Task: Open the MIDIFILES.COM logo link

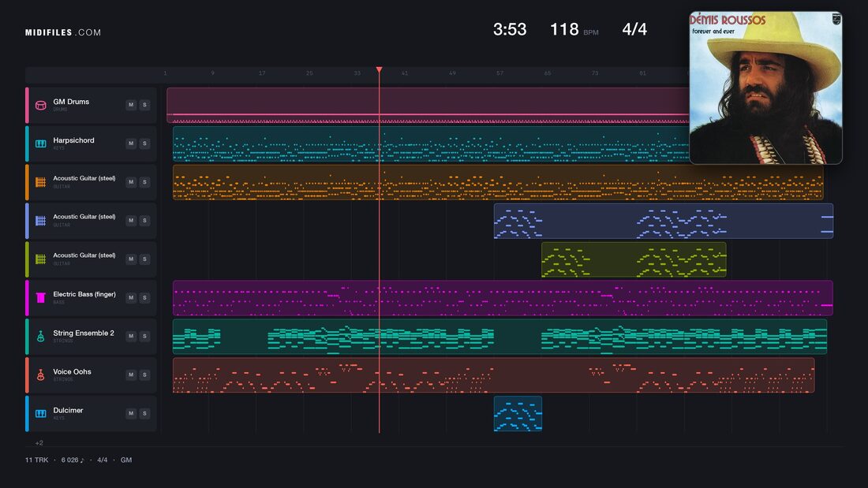Action: [x=63, y=32]
